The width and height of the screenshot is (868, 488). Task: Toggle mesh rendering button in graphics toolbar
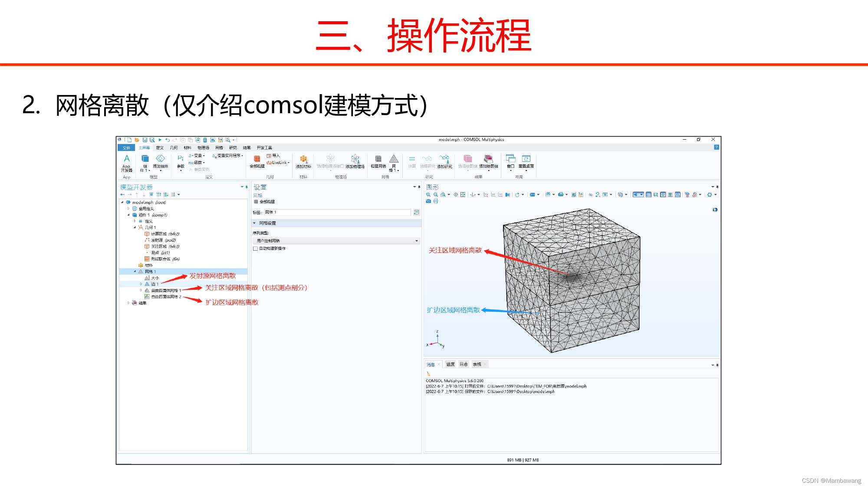coord(677,195)
